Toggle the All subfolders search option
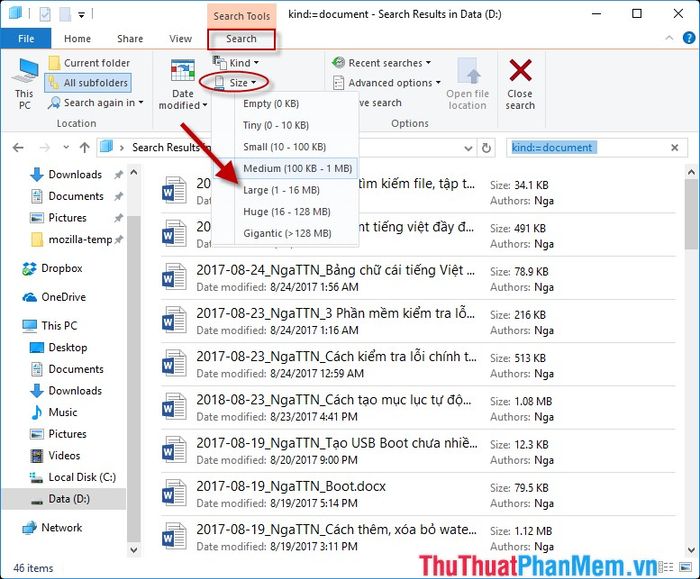Image resolution: width=700 pixels, height=579 pixels. click(x=88, y=83)
